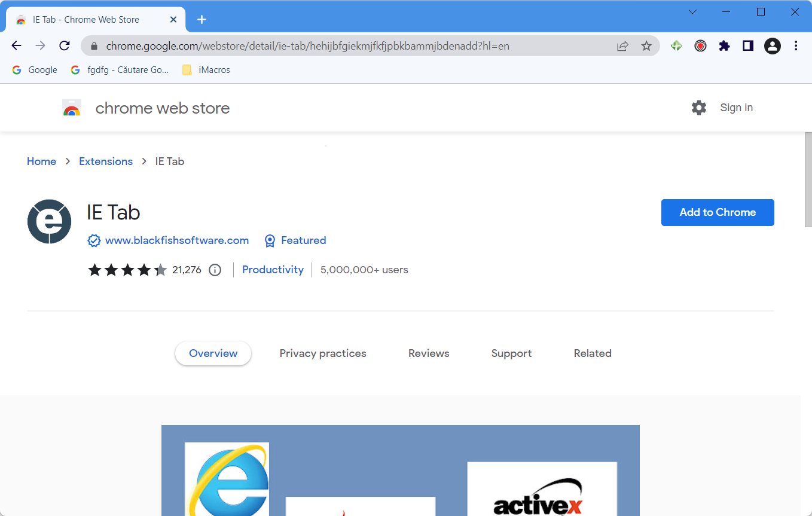The width and height of the screenshot is (812, 516).
Task: Click the IE Tab heading text
Action: click(x=114, y=212)
